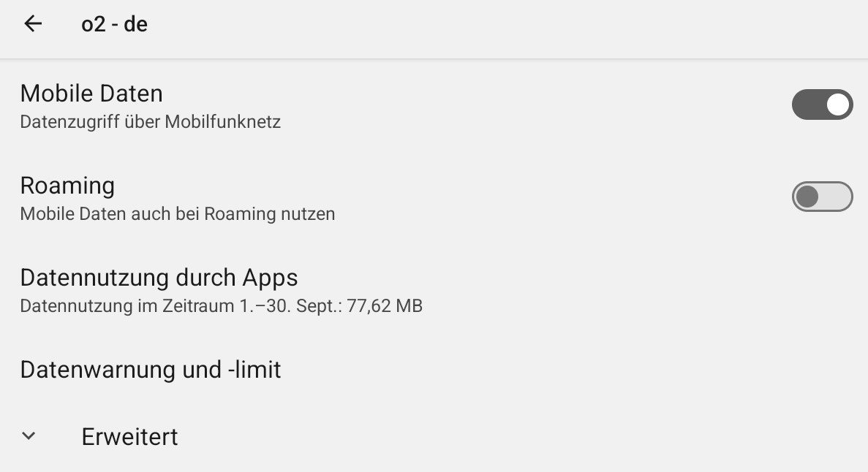Tap the grey knob of Roaming switch
The height and width of the screenshot is (472, 868).
click(807, 197)
